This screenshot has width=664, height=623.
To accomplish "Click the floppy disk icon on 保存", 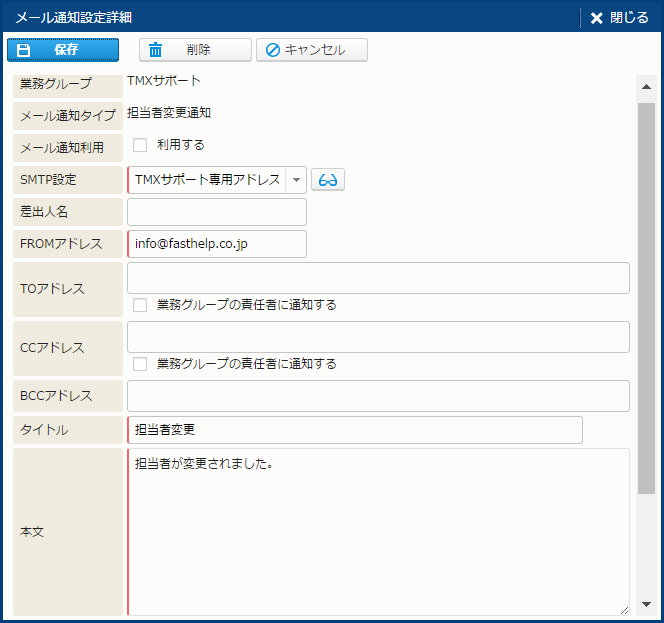I will click(25, 50).
